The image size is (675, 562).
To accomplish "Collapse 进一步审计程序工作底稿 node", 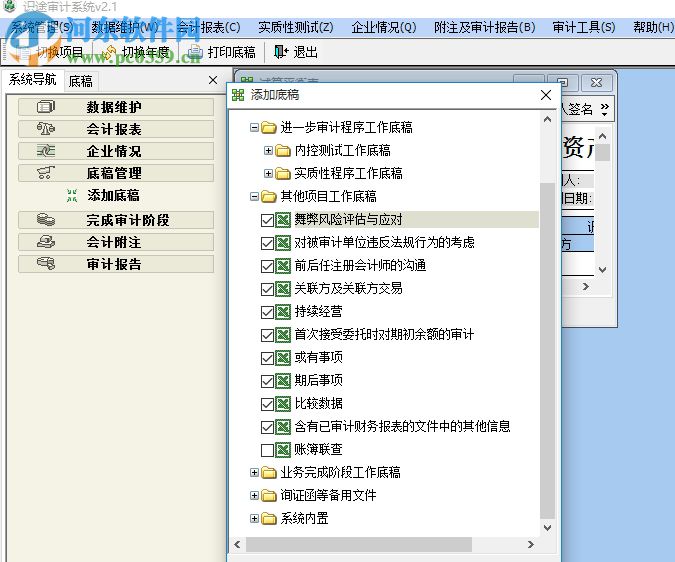I will [x=254, y=127].
